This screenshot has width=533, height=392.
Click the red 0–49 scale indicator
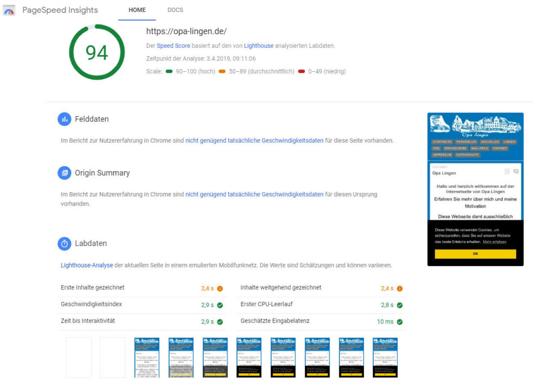pyautogui.click(x=301, y=71)
